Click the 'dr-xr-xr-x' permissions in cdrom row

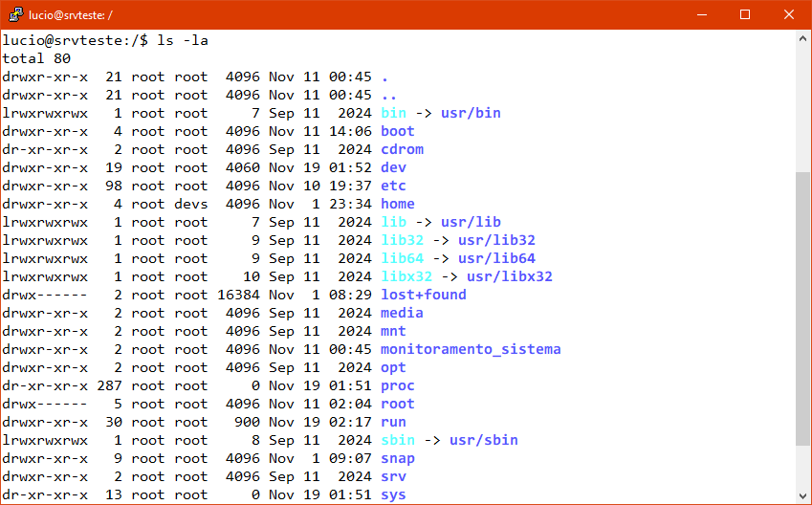pos(45,149)
